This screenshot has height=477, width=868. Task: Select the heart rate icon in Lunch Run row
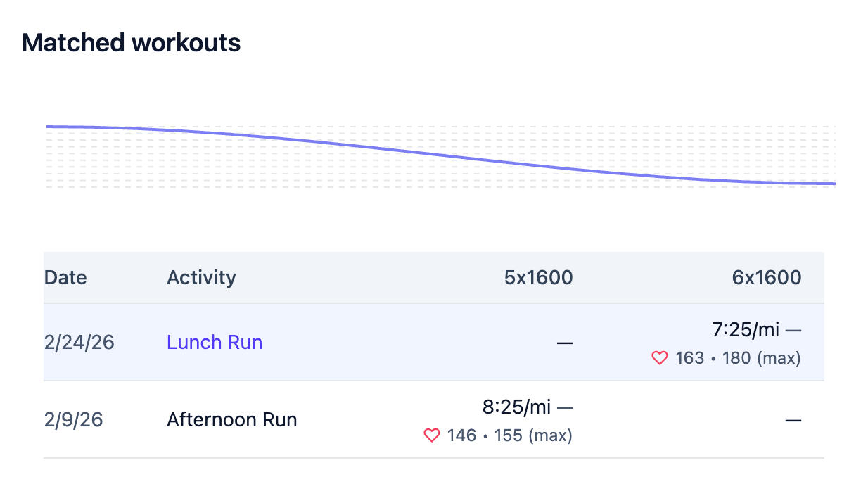[x=659, y=358]
